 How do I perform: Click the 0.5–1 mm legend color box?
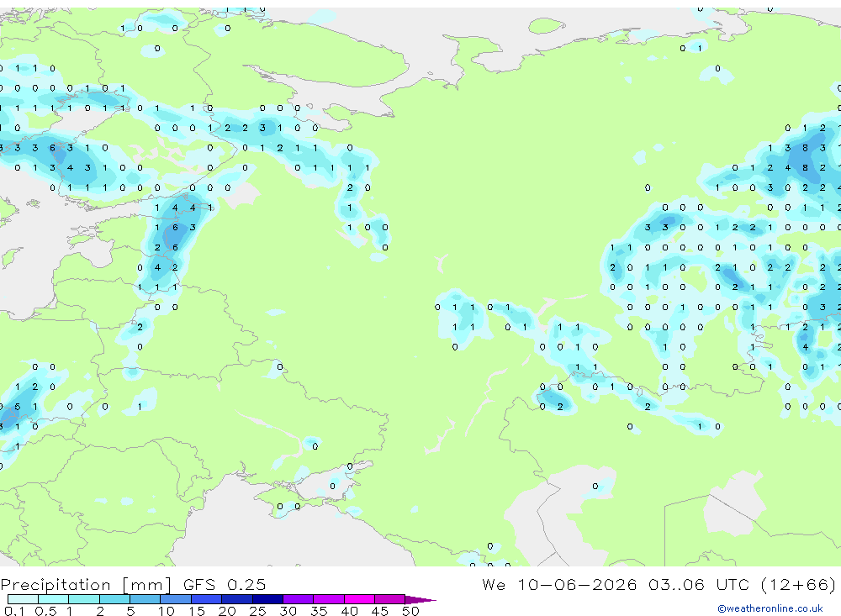54,599
